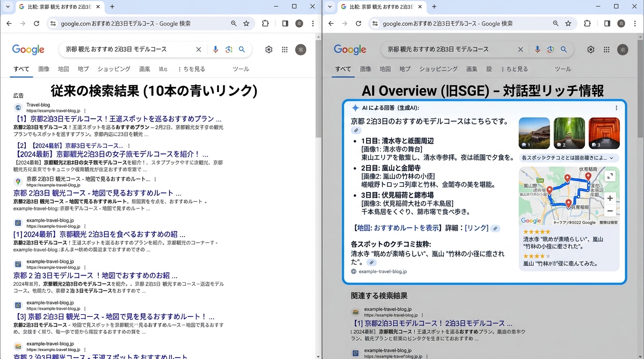The height and width of the screenshot is (359, 644).
Task: Bookmark page with star in right window
Action: click(568, 23)
